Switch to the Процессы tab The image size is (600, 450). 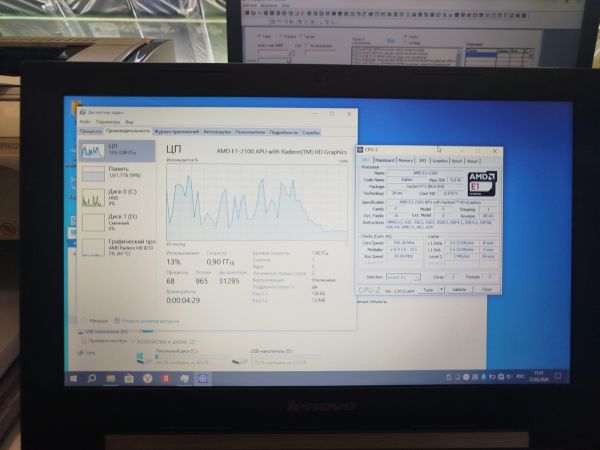[91, 132]
